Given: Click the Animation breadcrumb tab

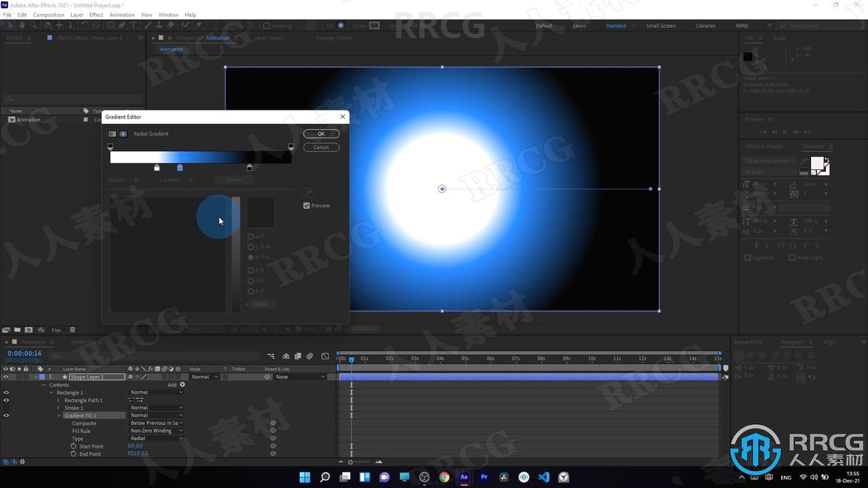Looking at the screenshot, I should [x=172, y=49].
